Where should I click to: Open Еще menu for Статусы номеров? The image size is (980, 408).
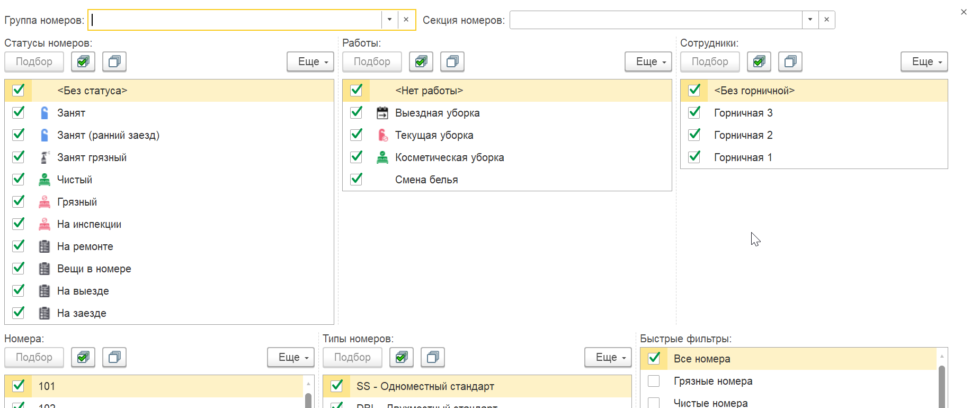[x=310, y=61]
